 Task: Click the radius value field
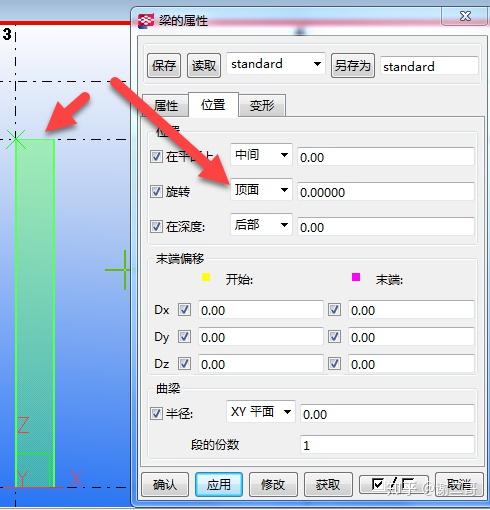pyautogui.click(x=387, y=414)
